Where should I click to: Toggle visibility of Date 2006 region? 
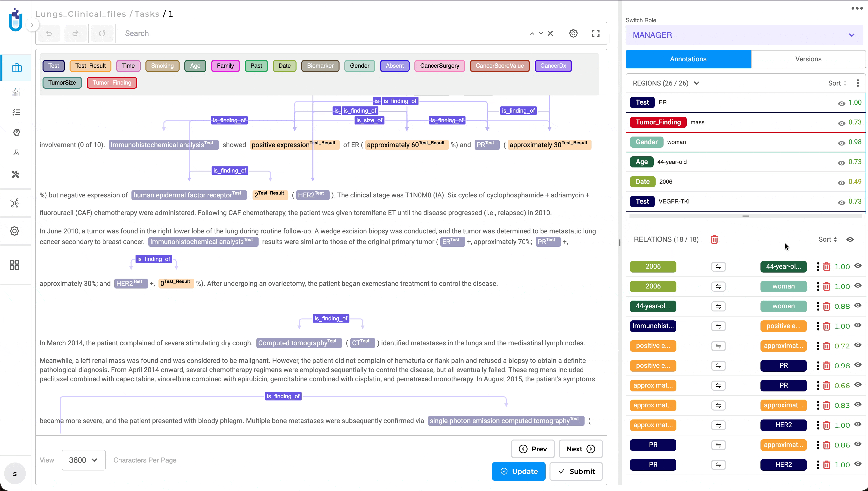coord(841,182)
